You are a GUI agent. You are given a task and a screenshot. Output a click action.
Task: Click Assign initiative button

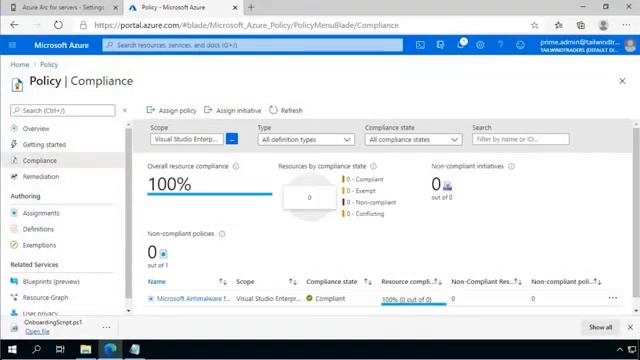(232, 110)
